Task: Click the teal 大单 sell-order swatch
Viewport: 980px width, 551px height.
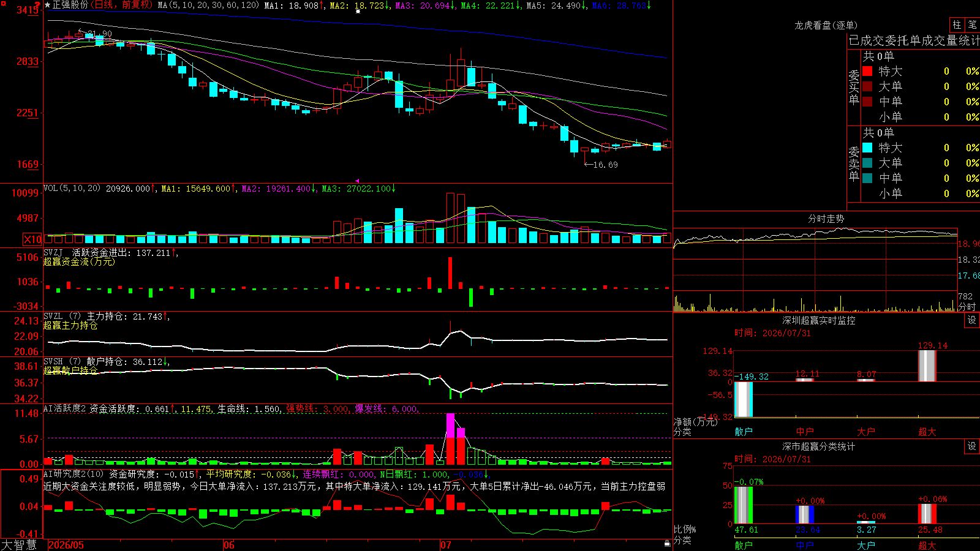Action: tap(867, 163)
